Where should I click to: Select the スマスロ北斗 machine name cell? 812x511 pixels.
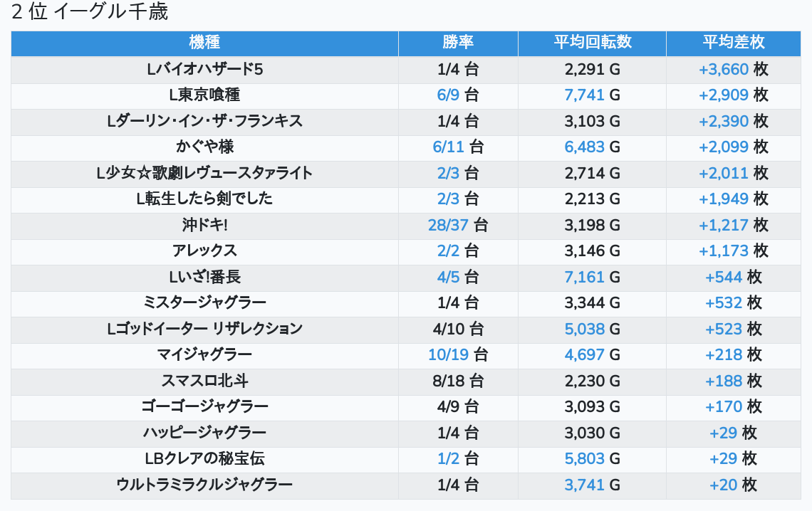coord(204,381)
